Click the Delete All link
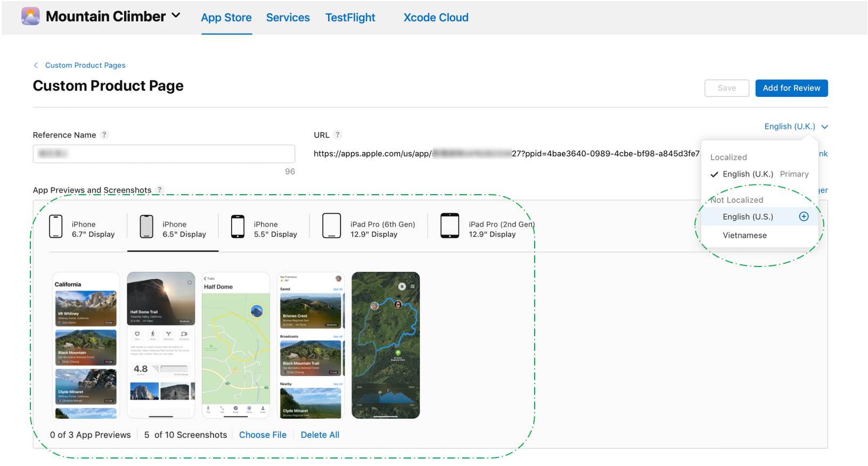The width and height of the screenshot is (868, 466). pos(320,435)
